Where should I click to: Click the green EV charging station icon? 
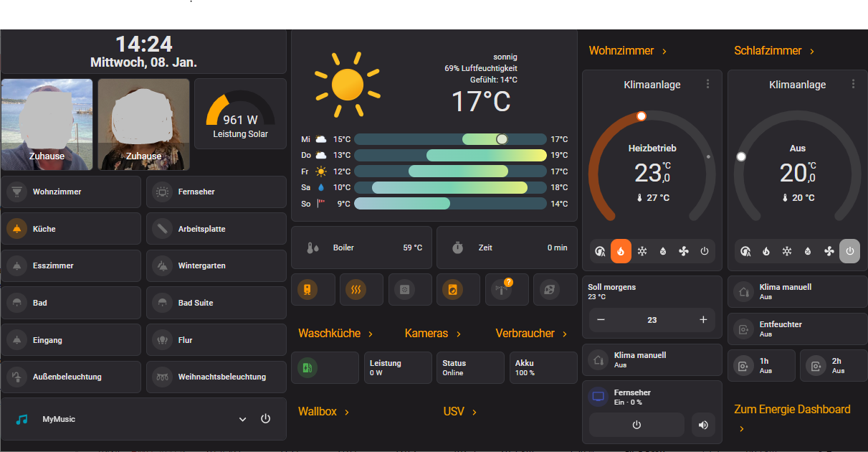tap(307, 368)
